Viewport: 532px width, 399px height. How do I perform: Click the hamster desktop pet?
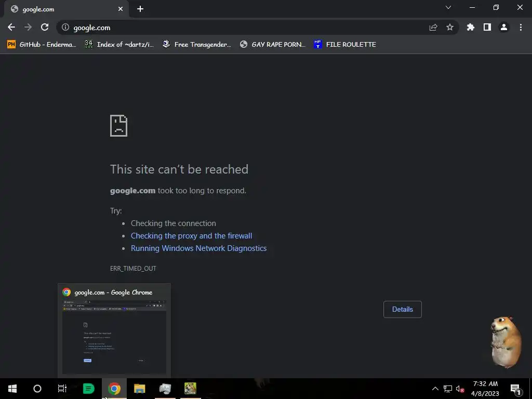click(x=506, y=342)
